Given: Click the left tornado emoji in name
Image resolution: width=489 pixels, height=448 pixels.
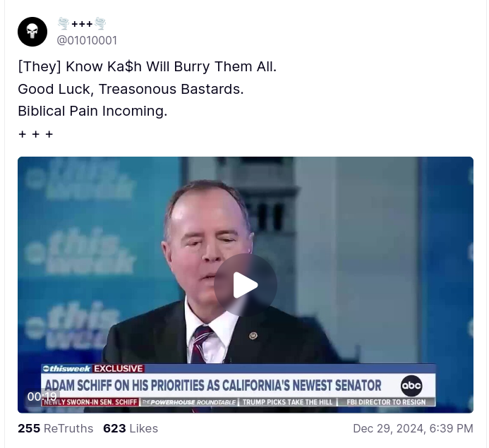Looking at the screenshot, I should coord(64,24).
